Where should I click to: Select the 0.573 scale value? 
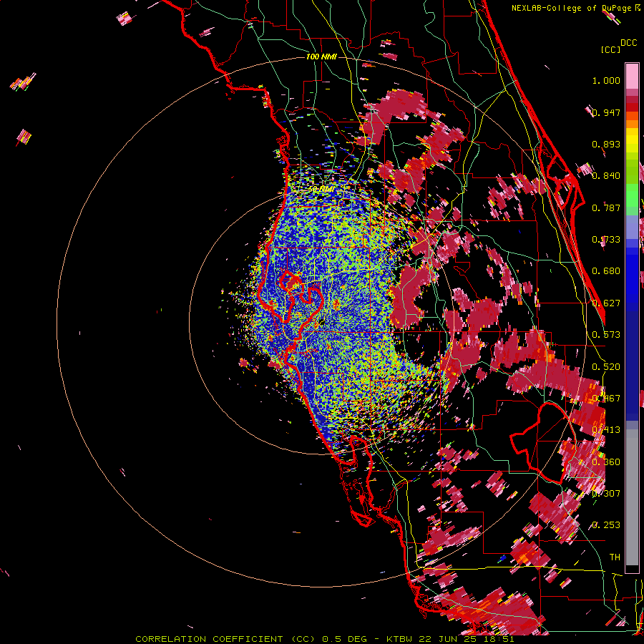tap(606, 335)
